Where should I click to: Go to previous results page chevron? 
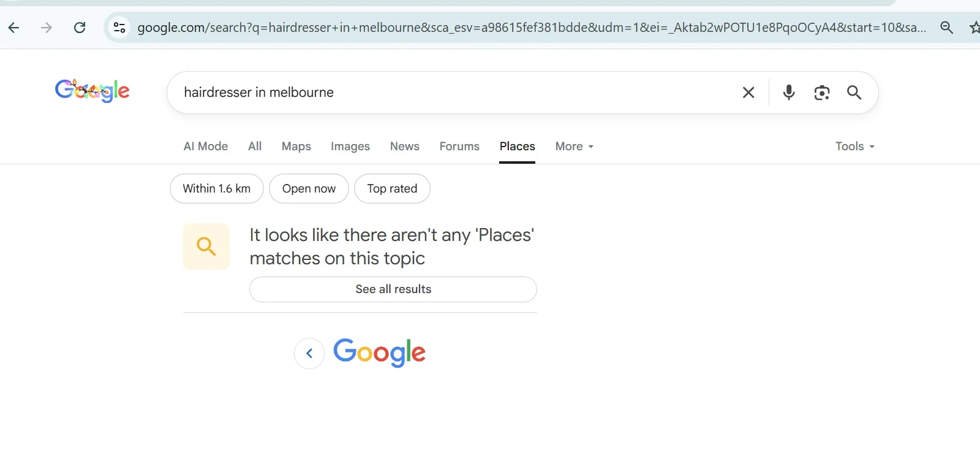[x=309, y=353]
